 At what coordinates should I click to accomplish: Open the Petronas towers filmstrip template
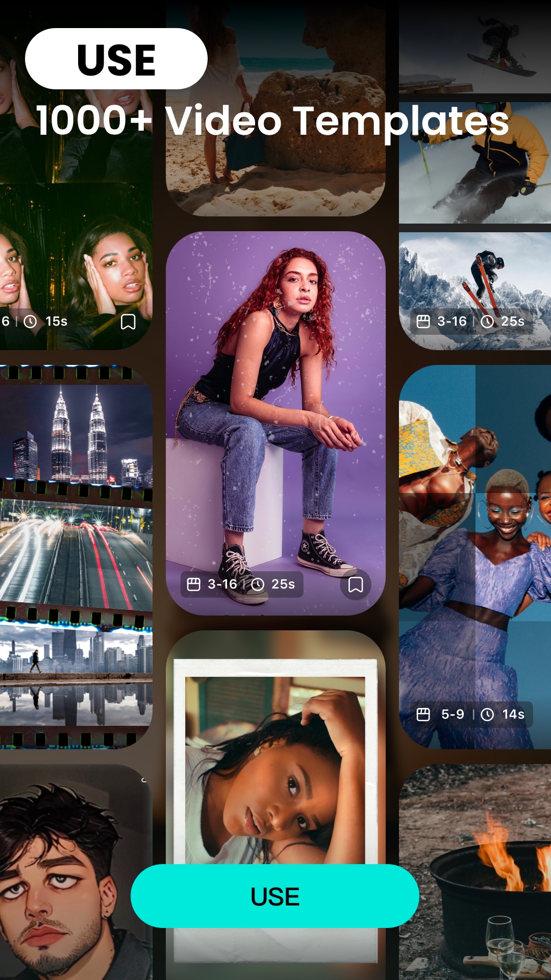coord(76,557)
